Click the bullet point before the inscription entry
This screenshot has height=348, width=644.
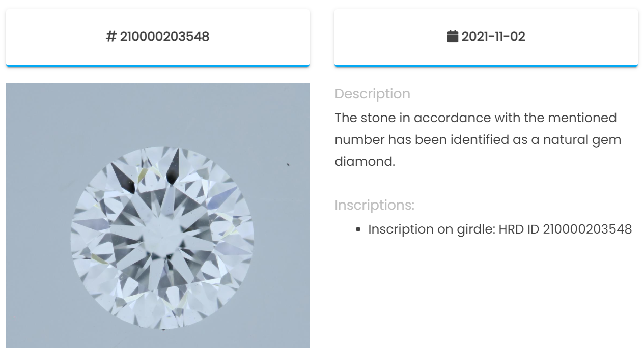pyautogui.click(x=358, y=229)
